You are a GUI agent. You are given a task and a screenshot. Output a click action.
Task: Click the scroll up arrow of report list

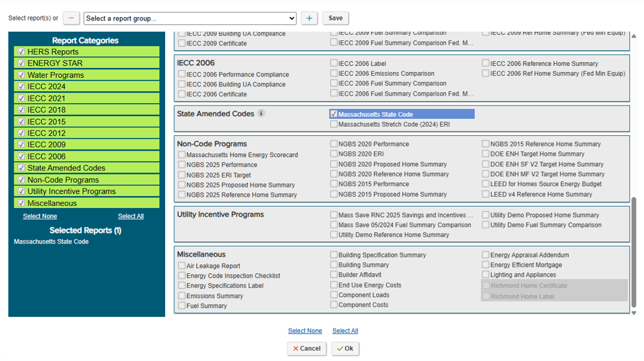(633, 36)
